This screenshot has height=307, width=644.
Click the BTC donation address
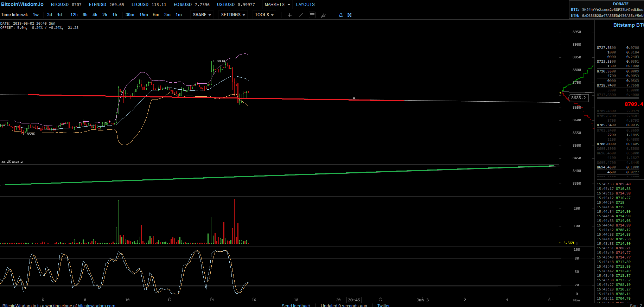pyautogui.click(x=613, y=10)
